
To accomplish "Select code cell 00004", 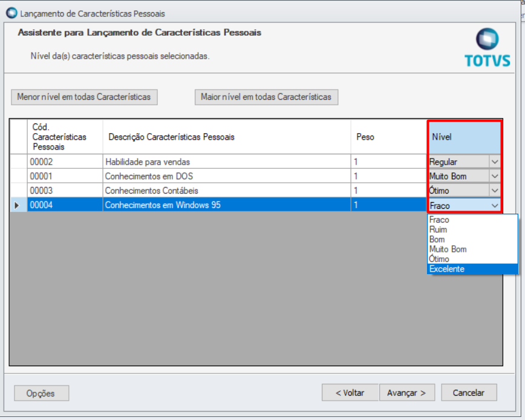I will [x=65, y=205].
